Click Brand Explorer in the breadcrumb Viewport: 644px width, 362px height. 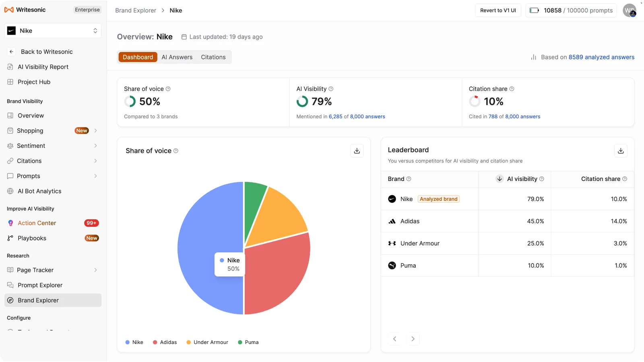(x=136, y=10)
